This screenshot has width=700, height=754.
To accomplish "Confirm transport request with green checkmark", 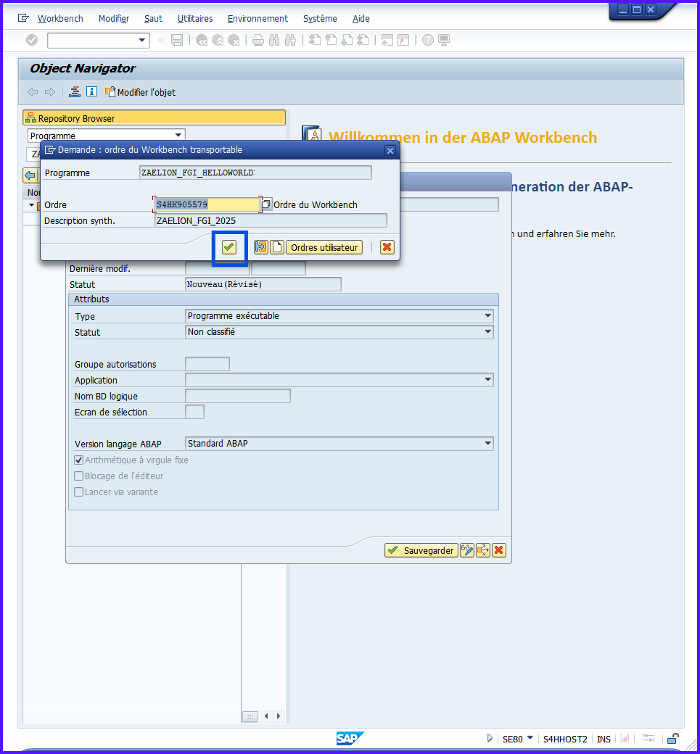I will coord(229,247).
